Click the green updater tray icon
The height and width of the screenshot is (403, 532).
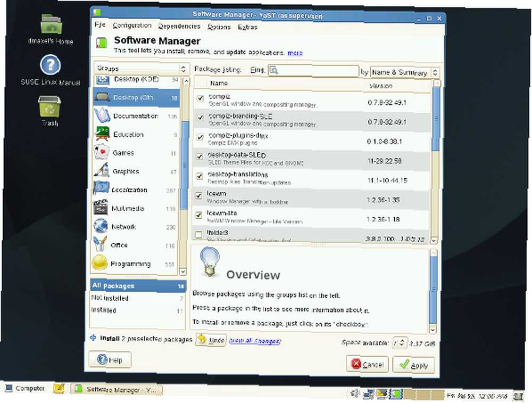[396, 394]
